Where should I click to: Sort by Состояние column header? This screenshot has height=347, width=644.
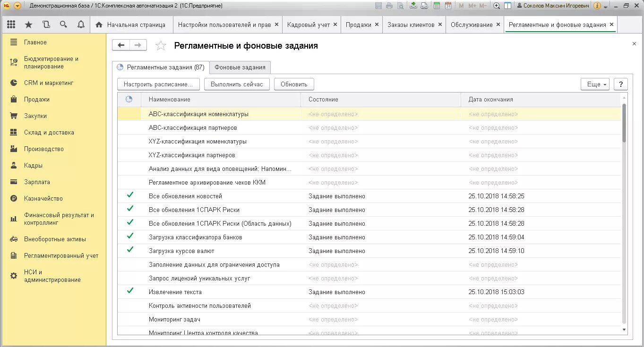pyautogui.click(x=381, y=99)
